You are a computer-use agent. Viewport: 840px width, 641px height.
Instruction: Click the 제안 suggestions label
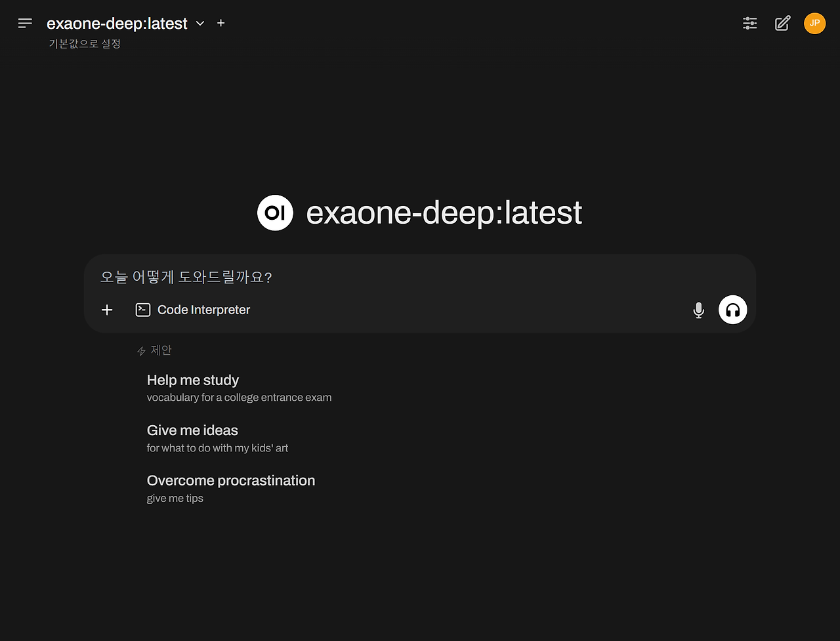click(x=161, y=350)
